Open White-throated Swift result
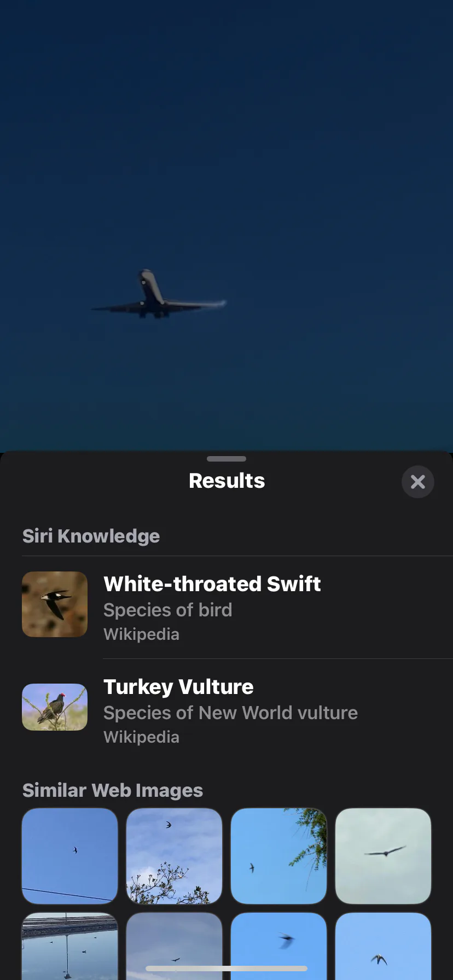 237,607
